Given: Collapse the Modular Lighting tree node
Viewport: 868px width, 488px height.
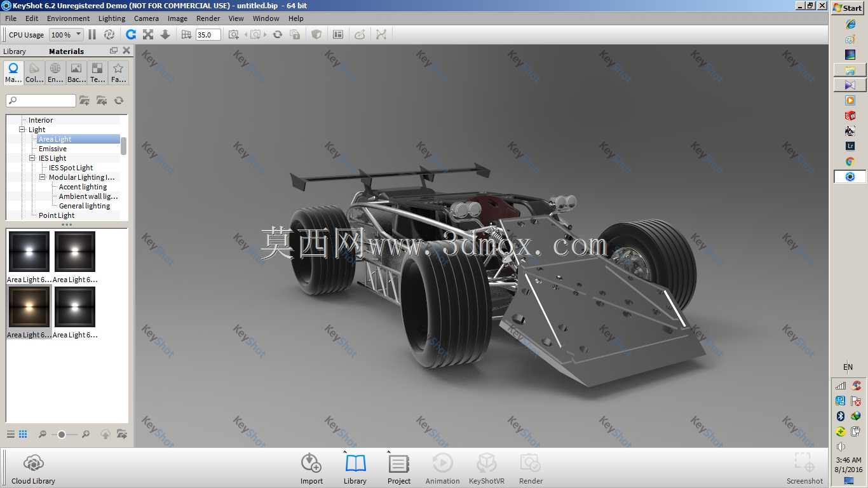Looking at the screenshot, I should tap(43, 177).
